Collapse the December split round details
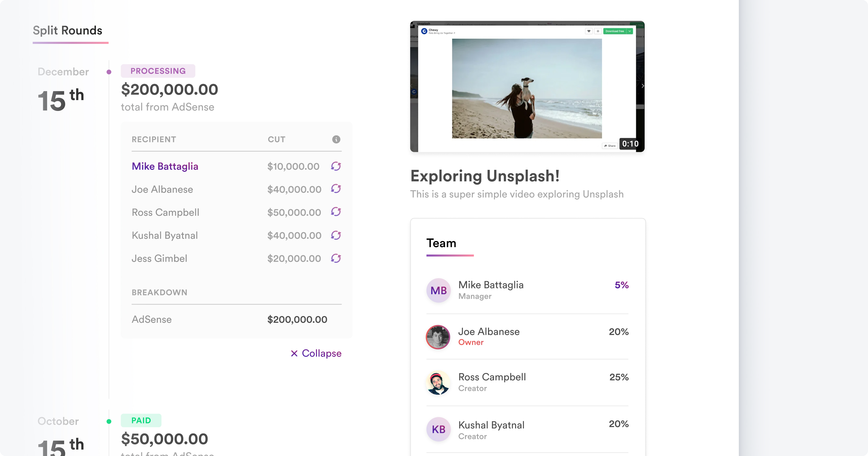 pos(316,353)
